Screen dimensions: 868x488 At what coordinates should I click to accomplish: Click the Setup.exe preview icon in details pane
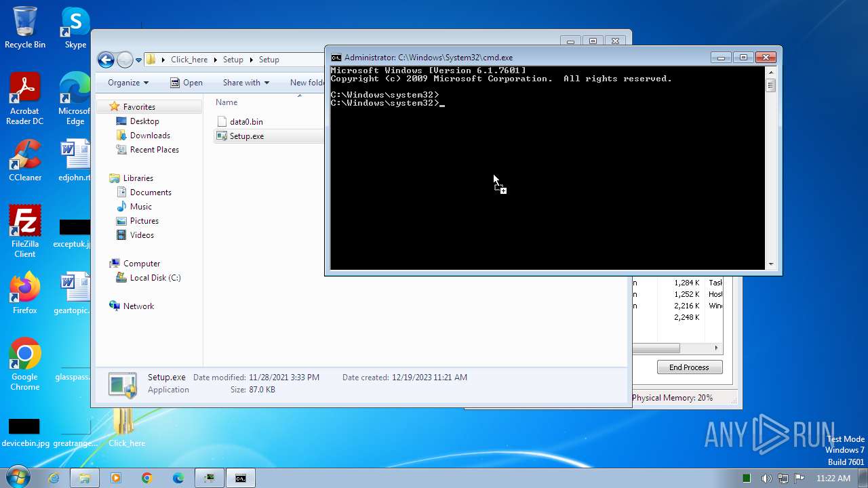click(123, 385)
